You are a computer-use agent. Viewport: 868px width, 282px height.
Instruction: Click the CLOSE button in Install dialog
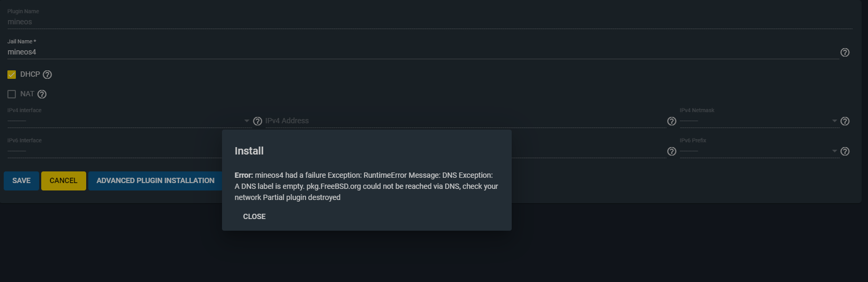pos(254,216)
